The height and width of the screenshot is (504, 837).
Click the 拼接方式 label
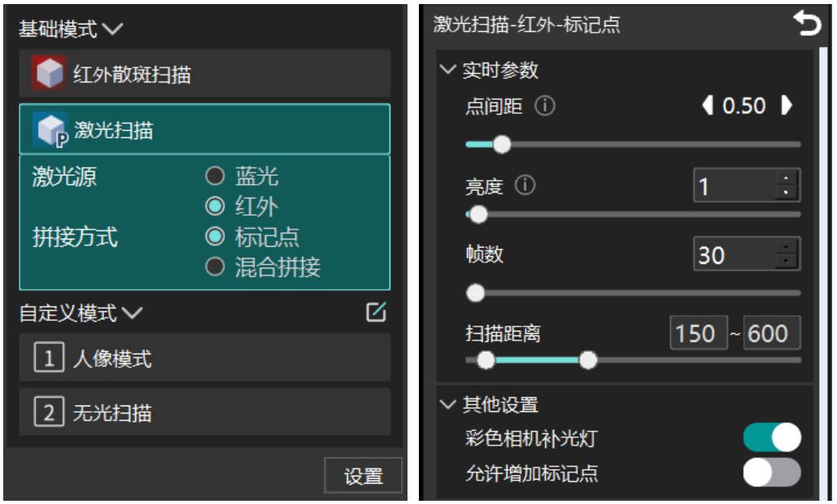(x=75, y=237)
